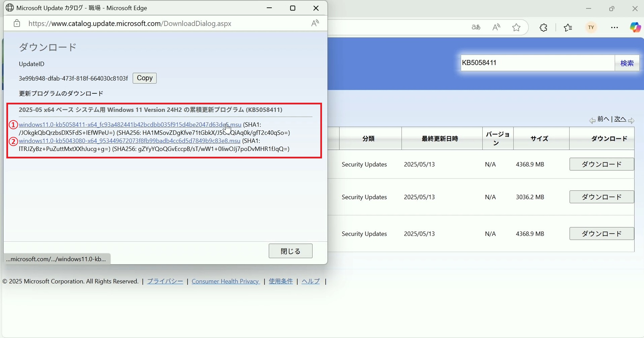Click the read aloud icon in main toolbar
Viewport: 644px width, 338px height.
click(496, 28)
